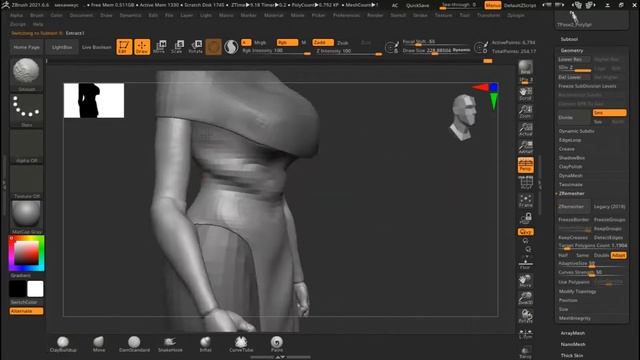Expand Dynamic Subdiv section
The height and width of the screenshot is (360, 640).
click(x=576, y=131)
